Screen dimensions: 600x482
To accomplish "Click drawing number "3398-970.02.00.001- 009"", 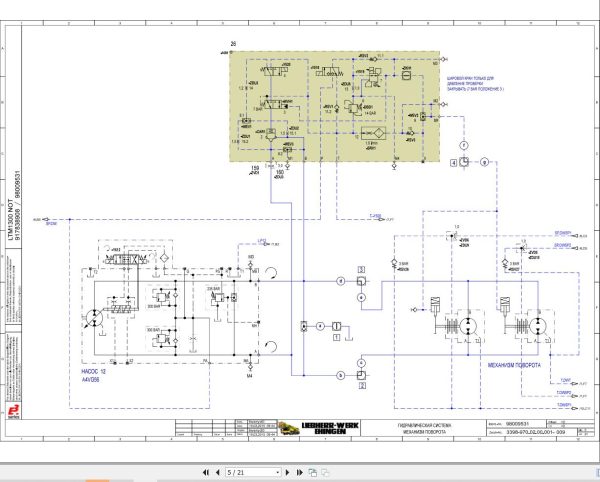I will pos(535,432).
